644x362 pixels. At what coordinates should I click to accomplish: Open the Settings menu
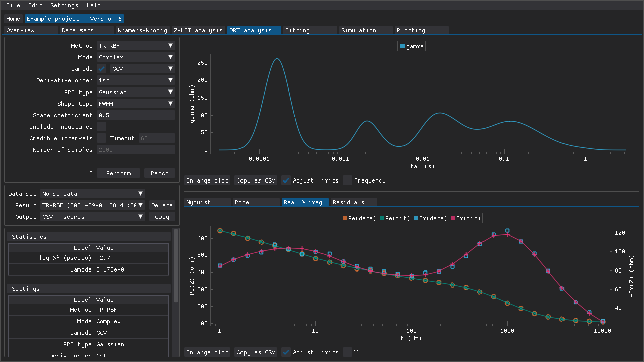tap(64, 5)
